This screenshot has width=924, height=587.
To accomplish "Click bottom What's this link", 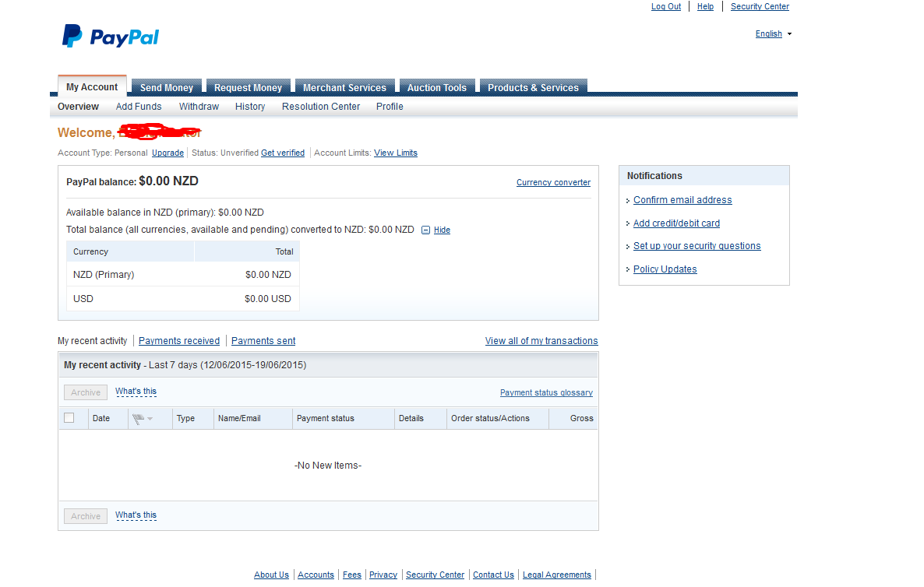I will coord(136,515).
